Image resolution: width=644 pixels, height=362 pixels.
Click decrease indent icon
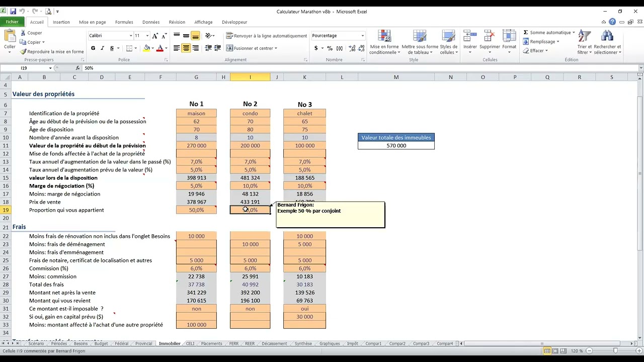coord(208,48)
